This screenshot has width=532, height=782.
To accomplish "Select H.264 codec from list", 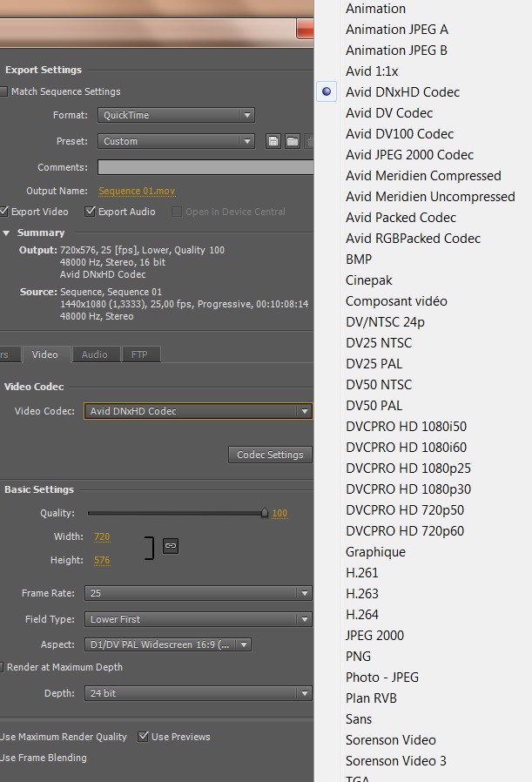I will [362, 615].
